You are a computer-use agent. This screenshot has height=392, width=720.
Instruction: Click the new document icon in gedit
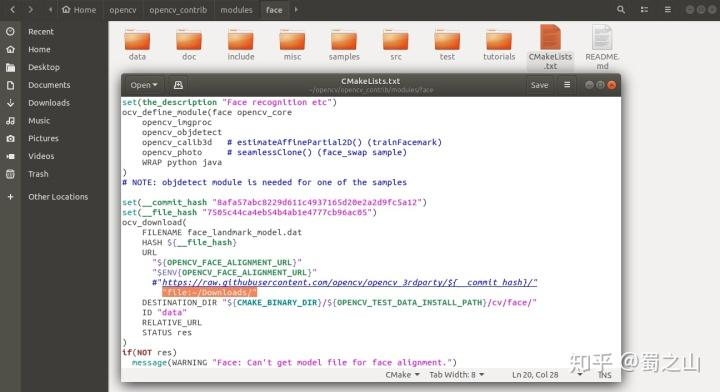(178, 85)
